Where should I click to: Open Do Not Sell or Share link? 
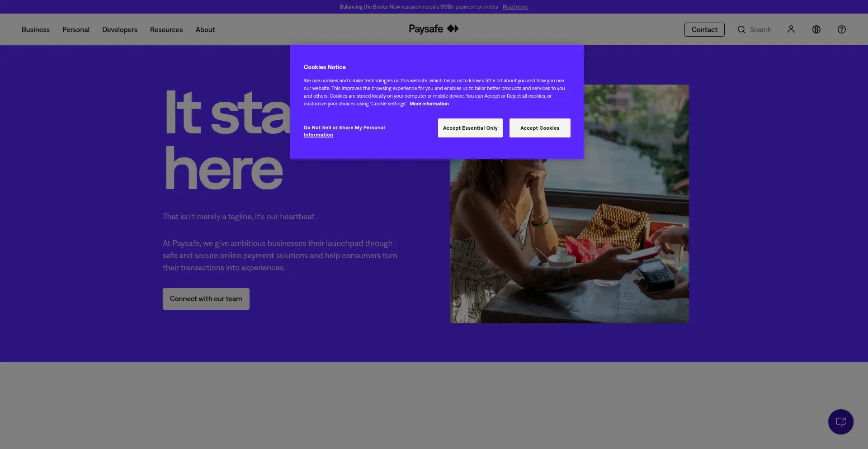click(x=344, y=131)
